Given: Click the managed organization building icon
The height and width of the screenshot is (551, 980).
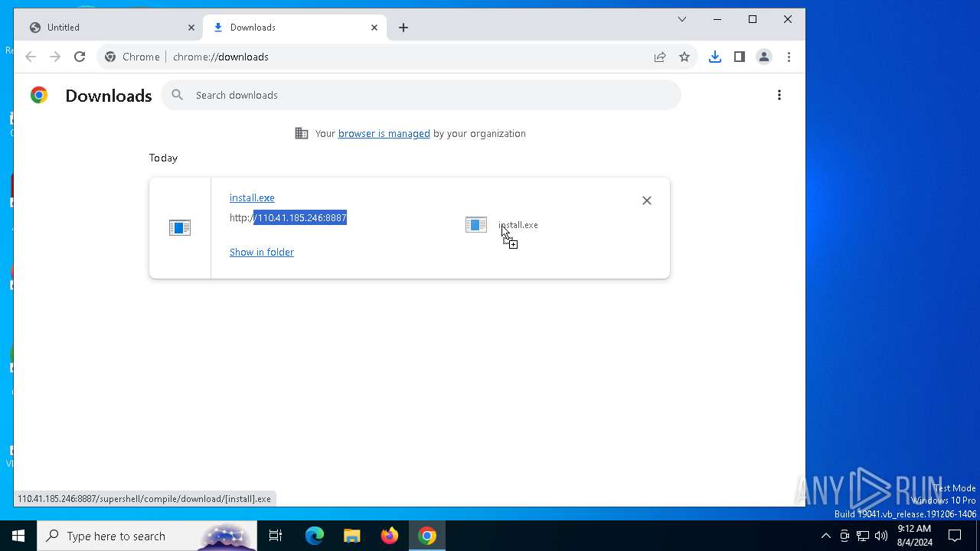Looking at the screenshot, I should [x=302, y=133].
